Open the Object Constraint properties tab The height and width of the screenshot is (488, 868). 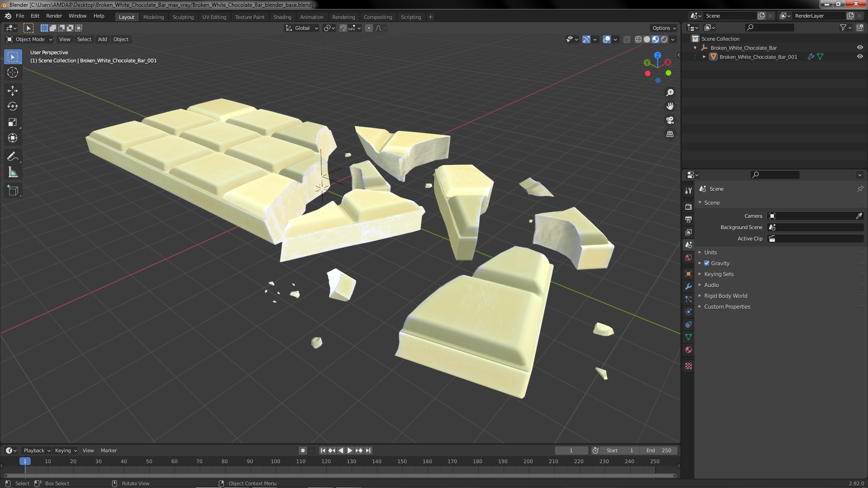pos(689,324)
